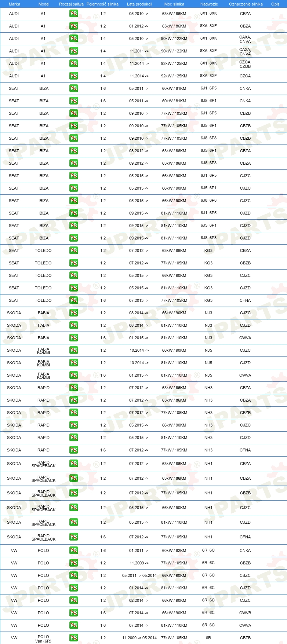Select the '07.2013 ->' production date cell

[x=139, y=300]
